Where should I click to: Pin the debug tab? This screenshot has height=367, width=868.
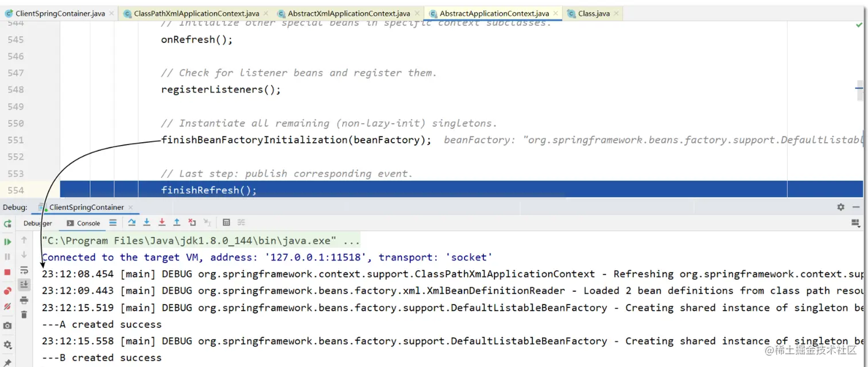(x=7, y=362)
